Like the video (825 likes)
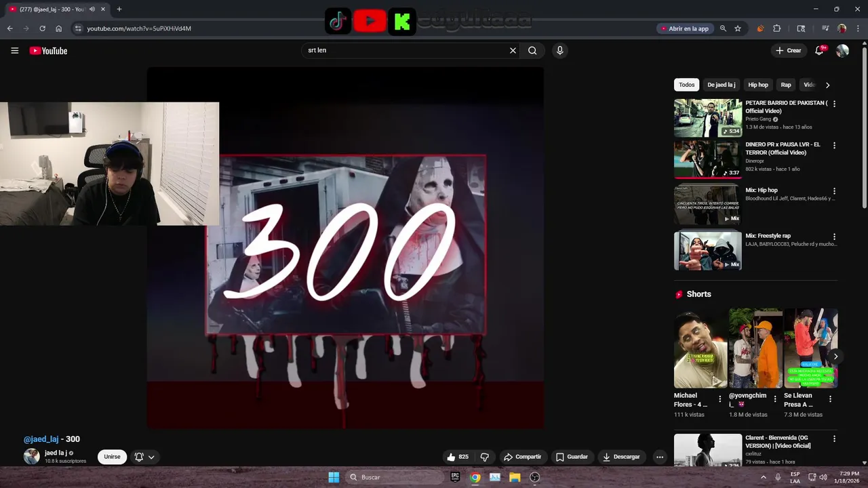This screenshot has height=488, width=868. click(x=458, y=457)
